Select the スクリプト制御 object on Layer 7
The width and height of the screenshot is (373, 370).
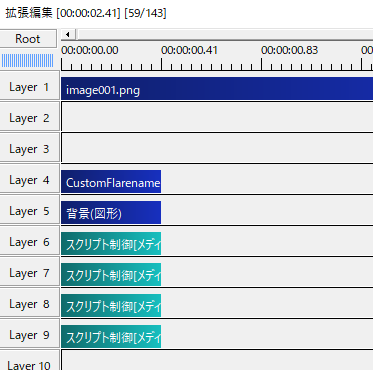(x=111, y=275)
